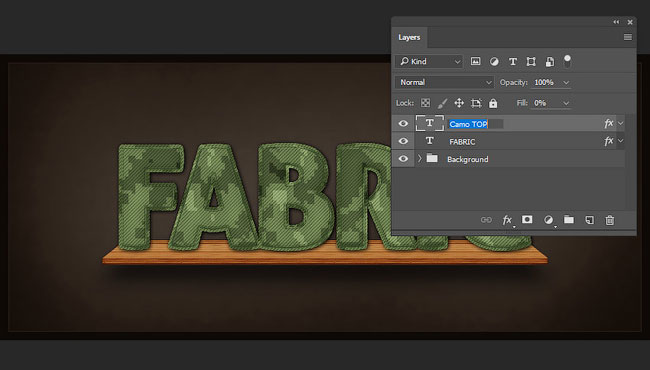Open the Layers panel options menu
Screen dimensions: 650x370
click(628, 37)
